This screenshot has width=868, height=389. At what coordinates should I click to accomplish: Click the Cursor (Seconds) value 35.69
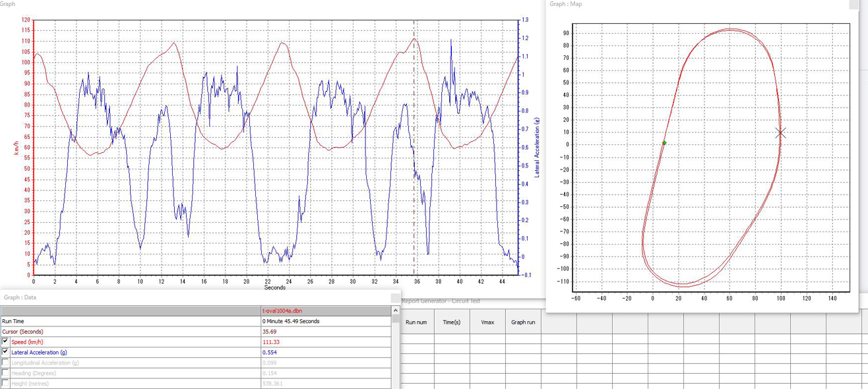pyautogui.click(x=270, y=331)
